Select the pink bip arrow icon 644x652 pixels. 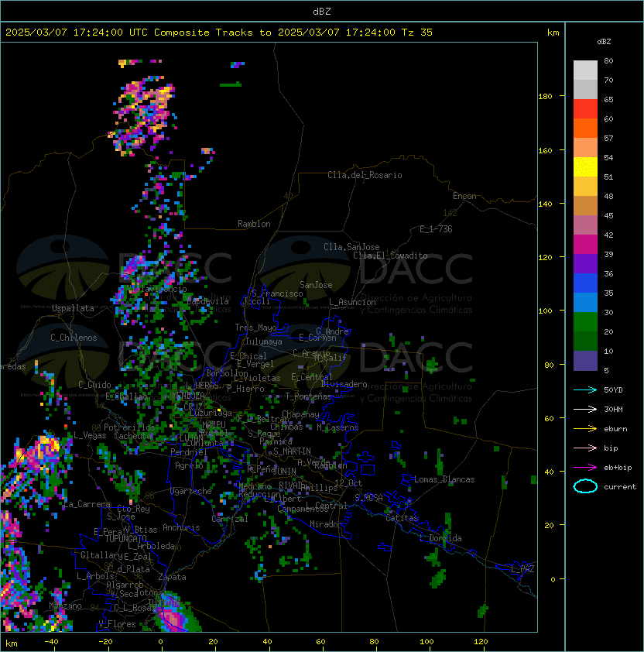[x=585, y=448]
